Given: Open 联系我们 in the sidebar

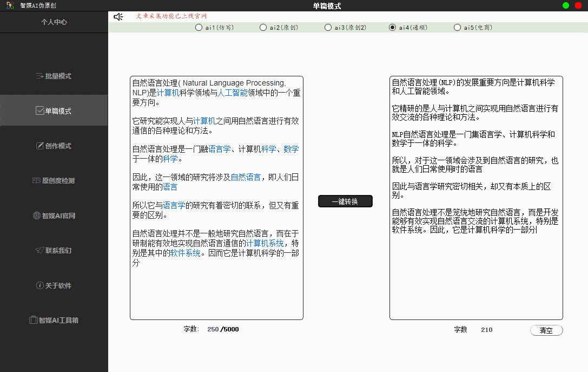Looking at the screenshot, I should point(54,250).
